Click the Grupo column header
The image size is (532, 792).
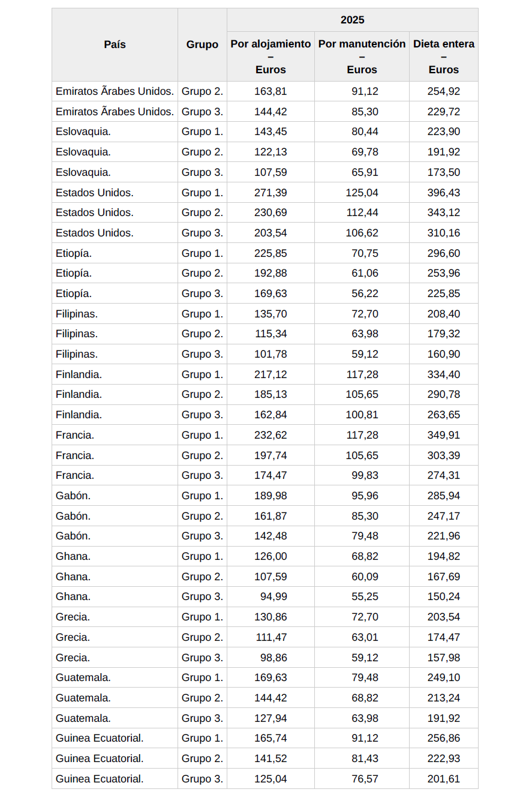click(x=202, y=44)
